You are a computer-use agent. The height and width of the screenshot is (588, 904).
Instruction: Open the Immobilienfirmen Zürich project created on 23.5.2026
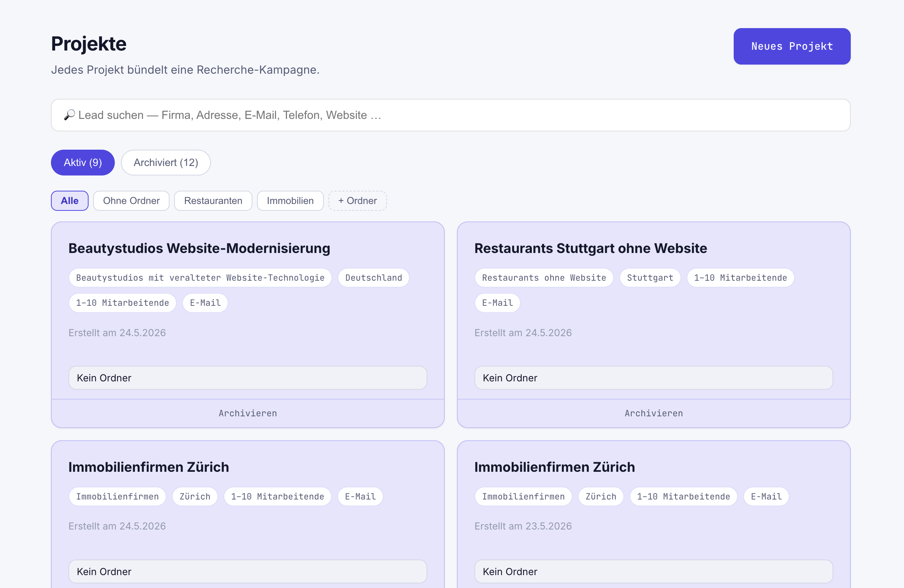click(x=555, y=467)
